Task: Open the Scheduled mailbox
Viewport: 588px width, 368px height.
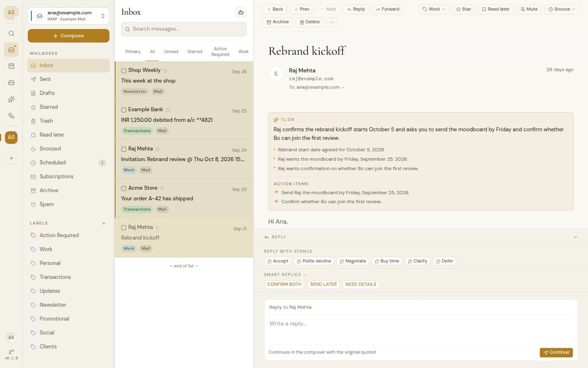Action: click(69, 163)
